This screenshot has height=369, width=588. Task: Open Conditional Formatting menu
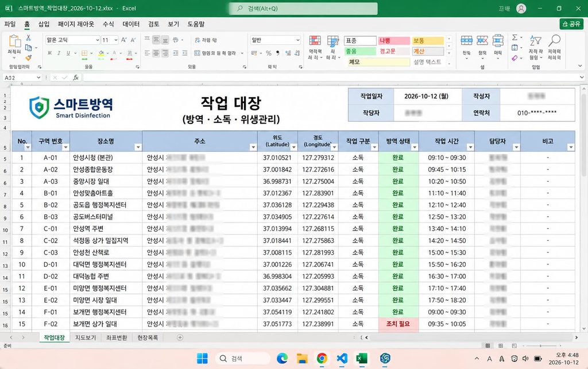tap(315, 47)
